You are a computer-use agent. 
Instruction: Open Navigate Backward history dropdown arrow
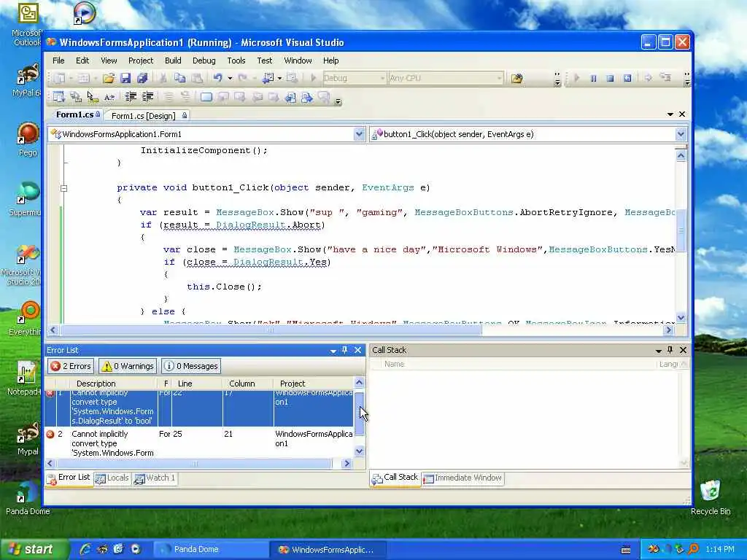pos(280,78)
